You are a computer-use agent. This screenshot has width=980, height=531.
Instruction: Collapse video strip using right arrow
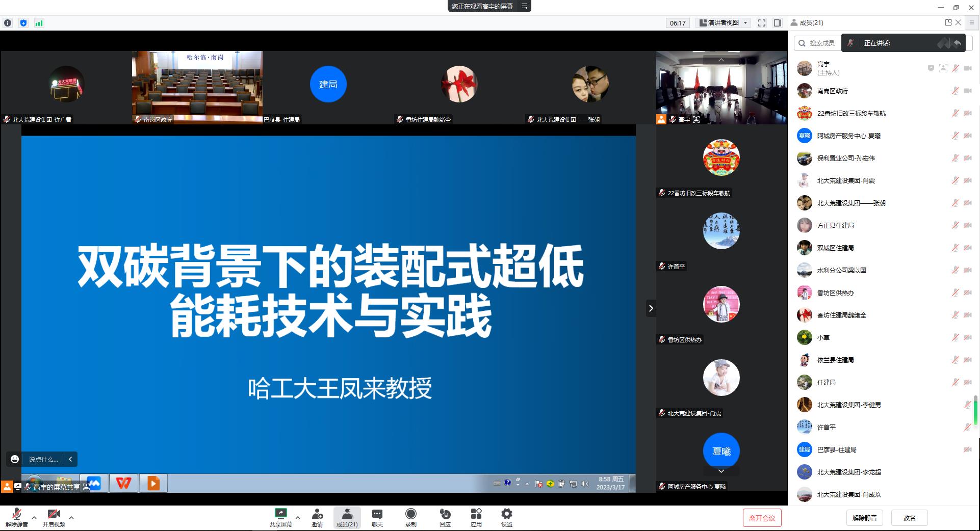(651, 308)
